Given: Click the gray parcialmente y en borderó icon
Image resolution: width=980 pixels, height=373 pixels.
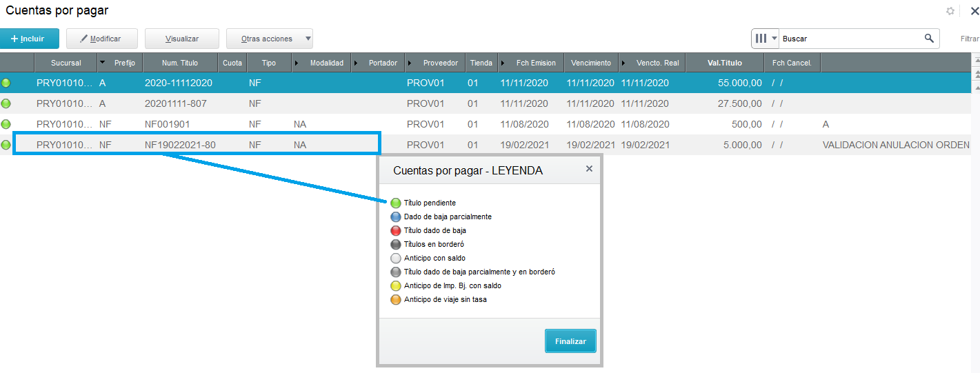Looking at the screenshot, I should click(395, 272).
